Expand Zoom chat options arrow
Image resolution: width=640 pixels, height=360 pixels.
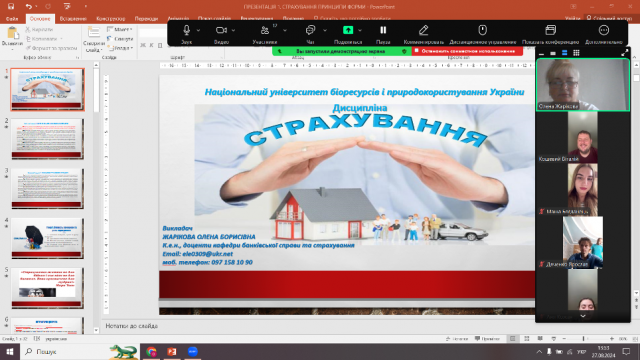point(325,30)
